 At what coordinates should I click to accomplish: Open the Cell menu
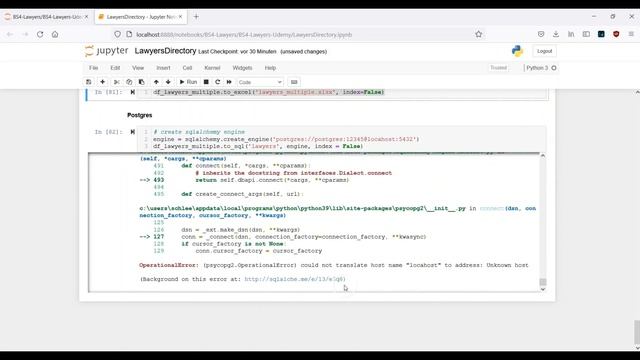click(187, 68)
